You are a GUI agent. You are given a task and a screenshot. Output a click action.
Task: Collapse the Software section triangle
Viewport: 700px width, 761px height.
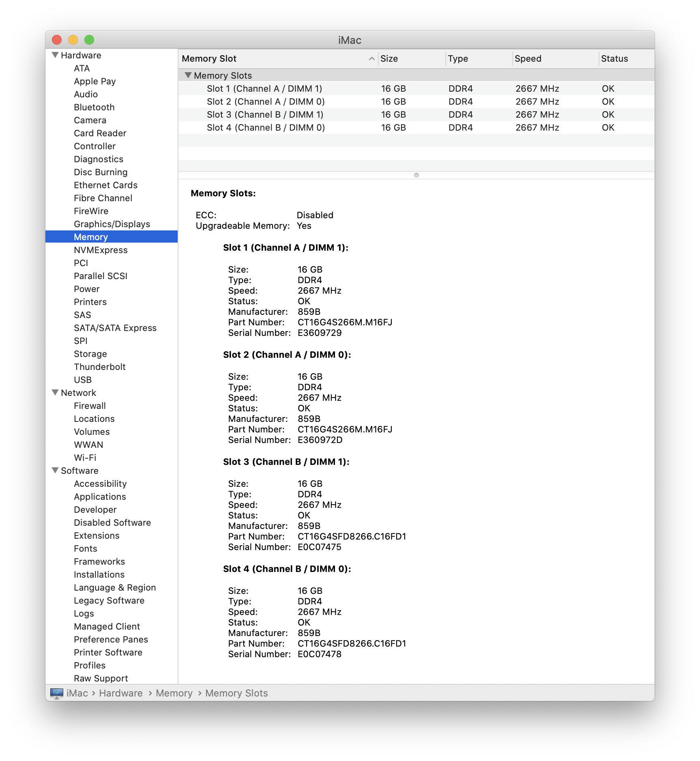[x=55, y=470]
